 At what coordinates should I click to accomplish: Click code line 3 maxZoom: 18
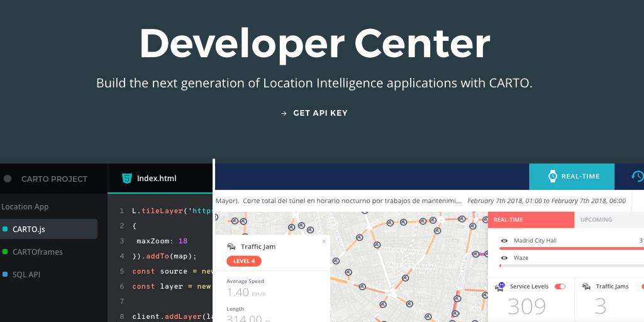pyautogui.click(x=162, y=241)
